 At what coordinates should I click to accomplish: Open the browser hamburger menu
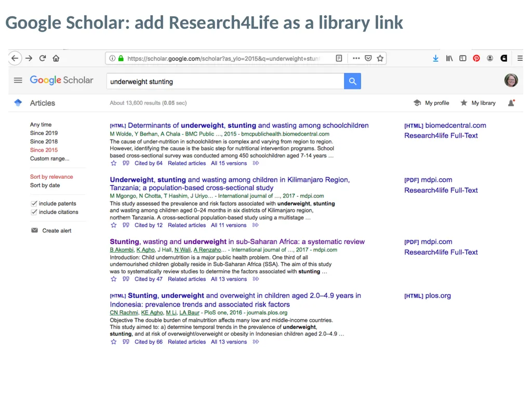point(520,58)
